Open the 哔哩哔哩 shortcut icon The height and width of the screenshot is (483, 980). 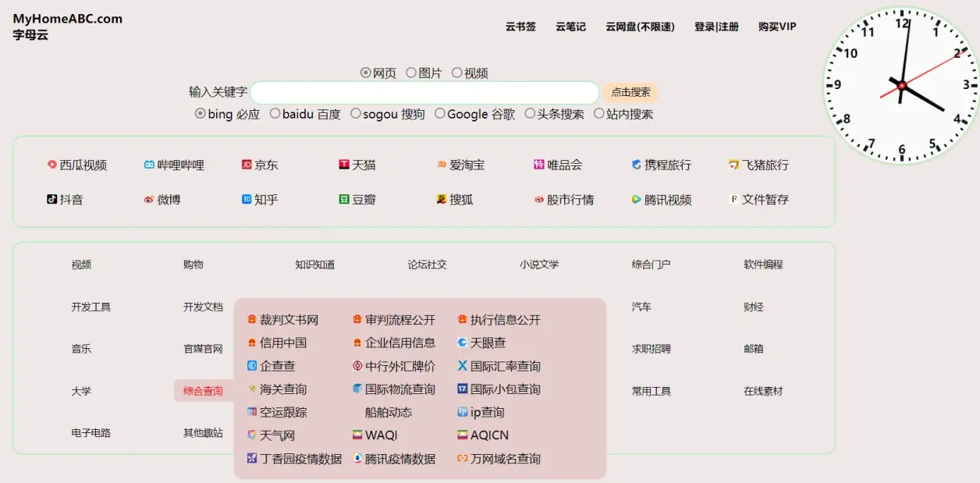click(149, 165)
